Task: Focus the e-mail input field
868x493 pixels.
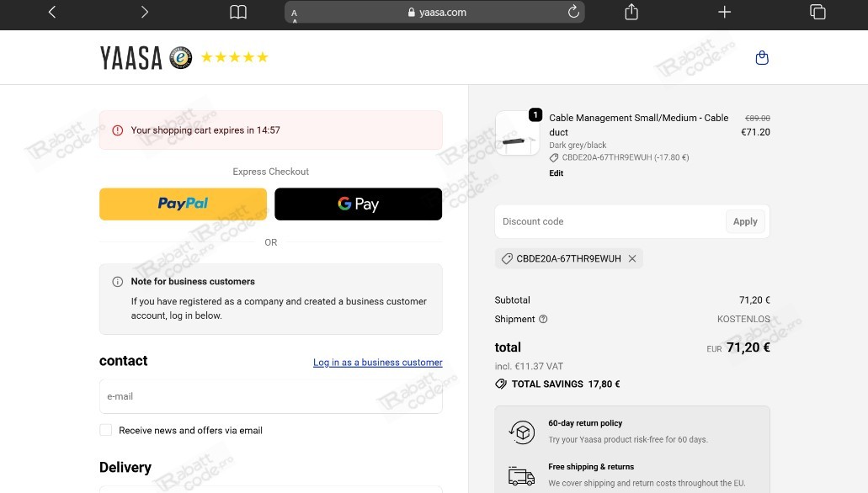Action: (x=271, y=396)
